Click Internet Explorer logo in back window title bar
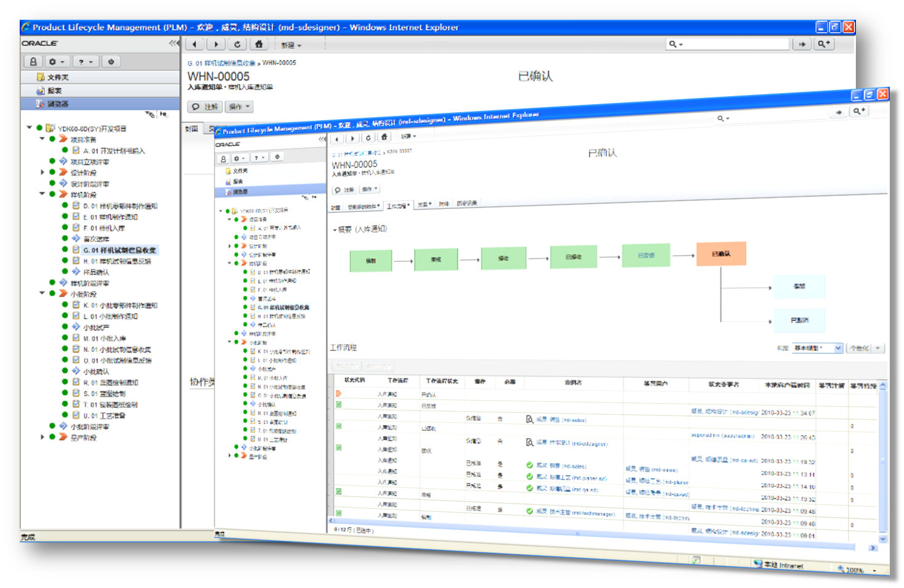 pyautogui.click(x=26, y=27)
